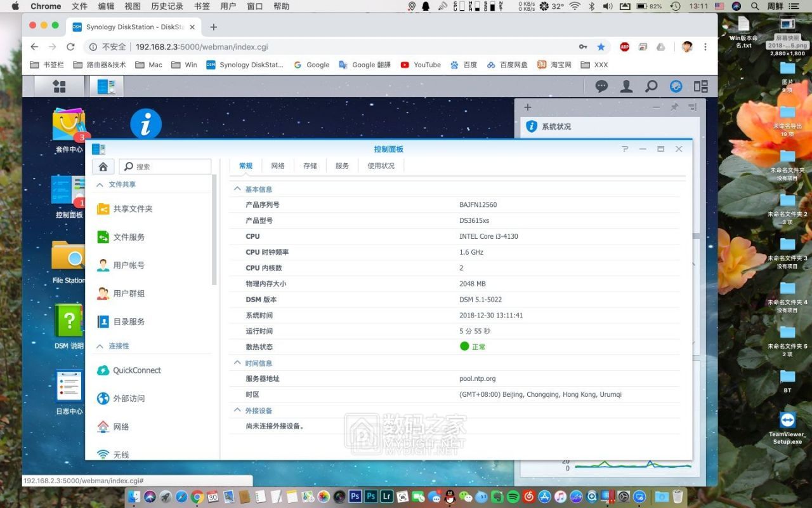
Task: Open the Wi-Fi status menu
Action: tap(575, 6)
